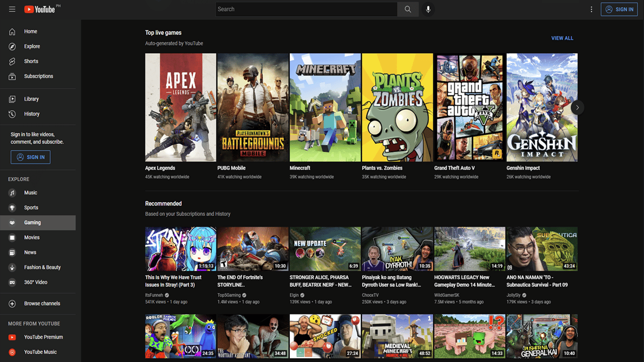Click Top5Gaming verified checkmark badge
The image size is (644, 362).
245,295
